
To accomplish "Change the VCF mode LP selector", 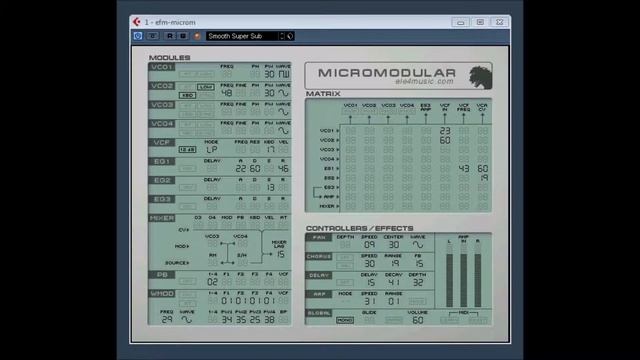I will click(x=212, y=150).
